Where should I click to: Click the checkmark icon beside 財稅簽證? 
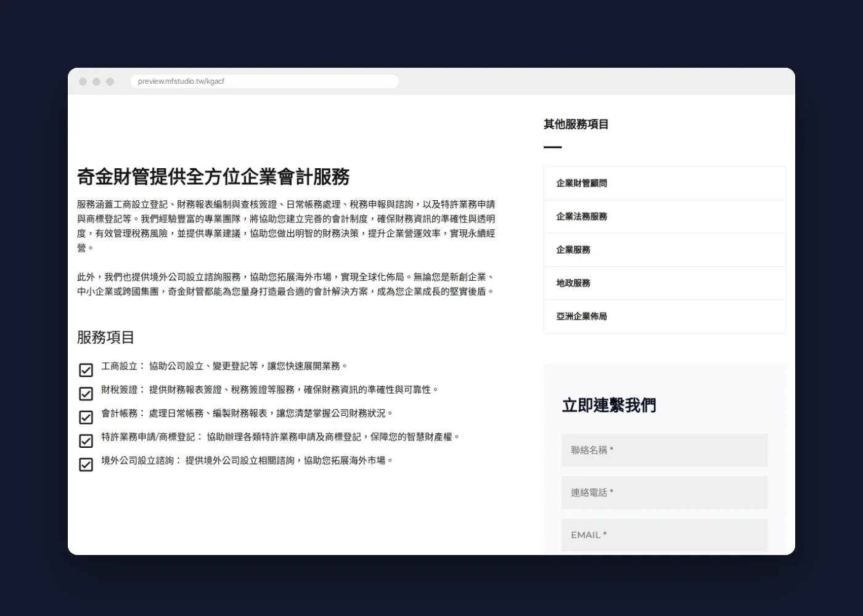tap(86, 394)
